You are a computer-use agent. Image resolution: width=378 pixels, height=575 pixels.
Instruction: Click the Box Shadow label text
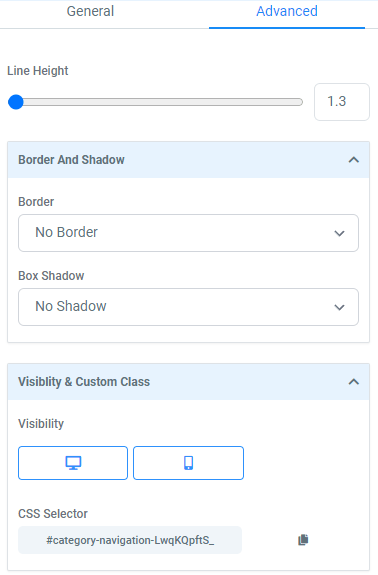51,276
